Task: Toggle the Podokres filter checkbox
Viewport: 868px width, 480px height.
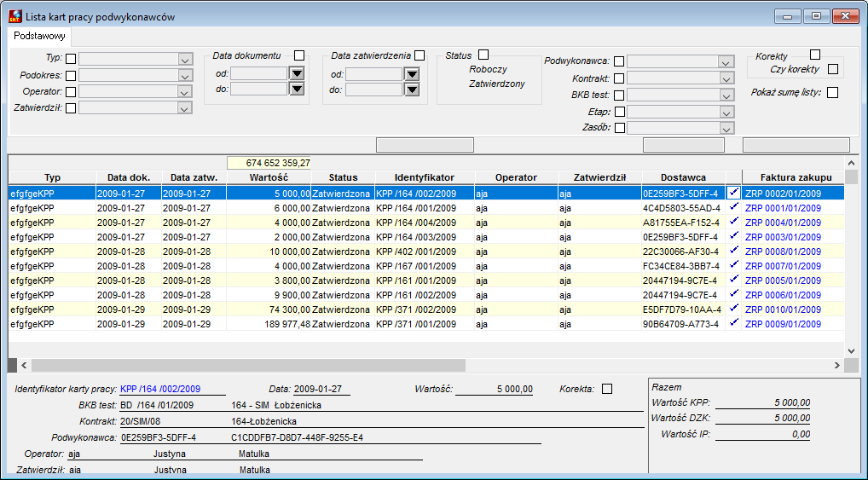Action: (71, 76)
